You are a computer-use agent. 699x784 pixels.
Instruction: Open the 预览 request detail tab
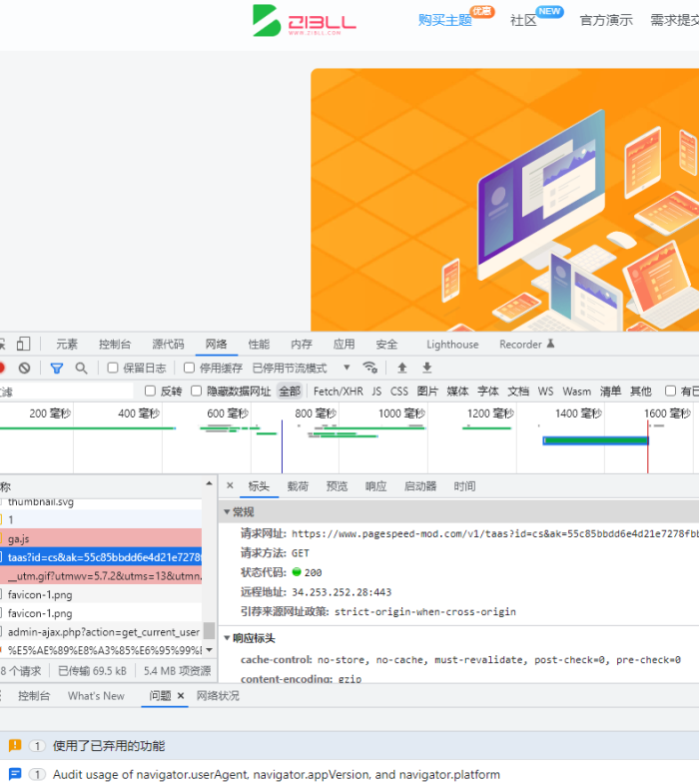coord(337,486)
